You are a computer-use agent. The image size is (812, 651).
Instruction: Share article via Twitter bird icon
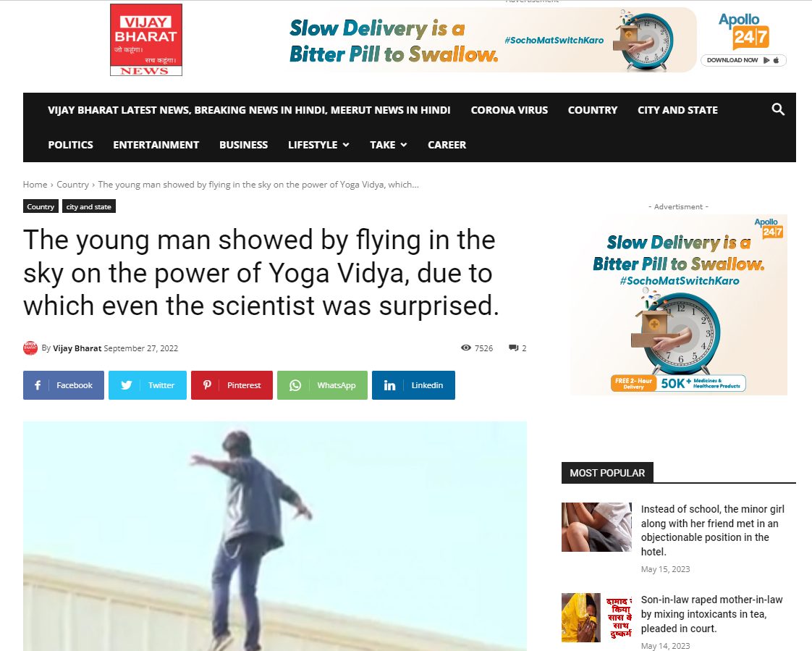pos(127,385)
